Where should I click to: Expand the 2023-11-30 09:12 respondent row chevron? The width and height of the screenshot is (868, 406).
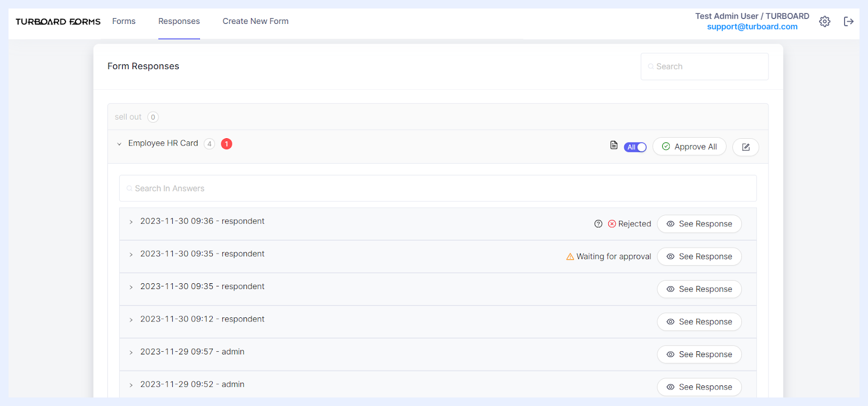click(x=131, y=320)
